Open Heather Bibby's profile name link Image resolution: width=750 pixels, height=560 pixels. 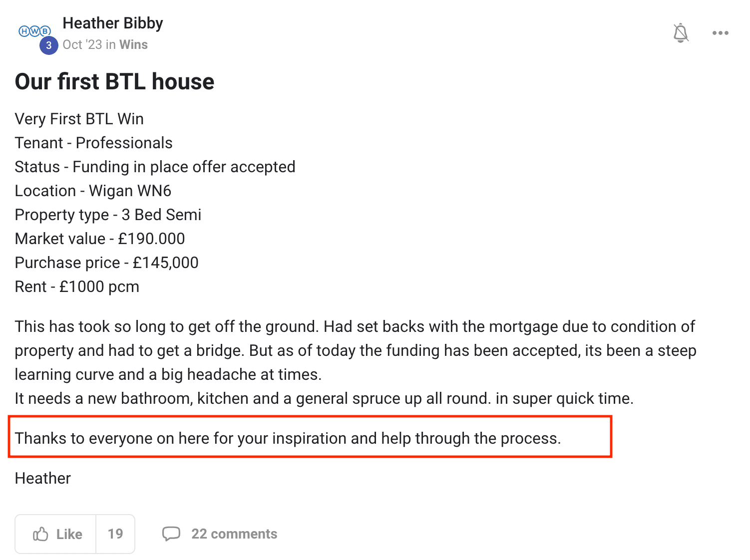[113, 23]
